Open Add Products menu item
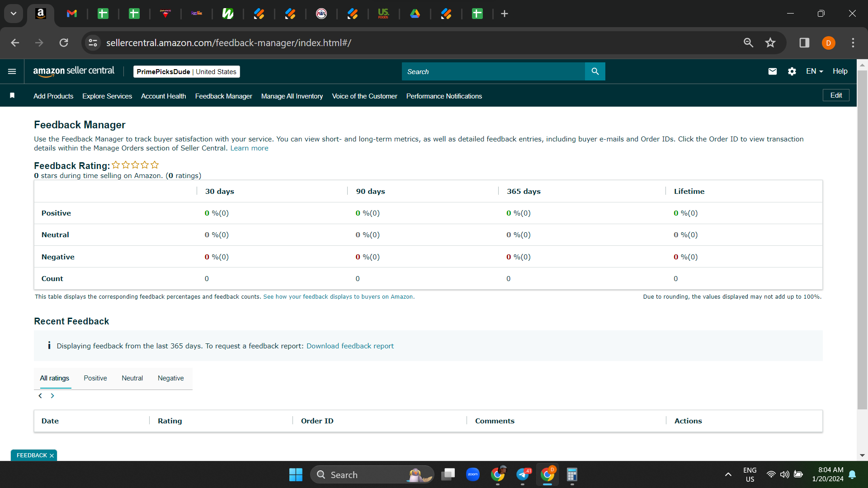This screenshot has width=868, height=488. click(53, 96)
